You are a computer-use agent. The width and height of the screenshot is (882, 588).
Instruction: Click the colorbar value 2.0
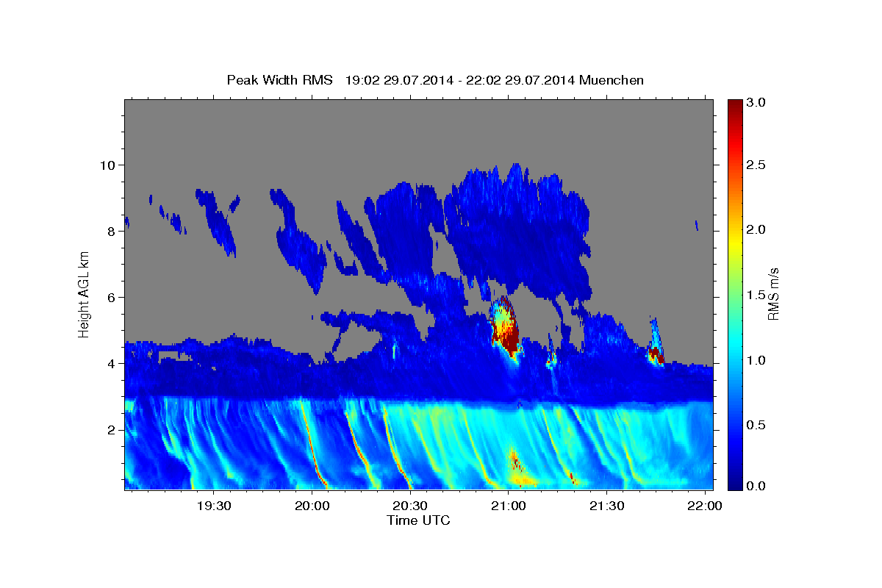click(x=757, y=230)
